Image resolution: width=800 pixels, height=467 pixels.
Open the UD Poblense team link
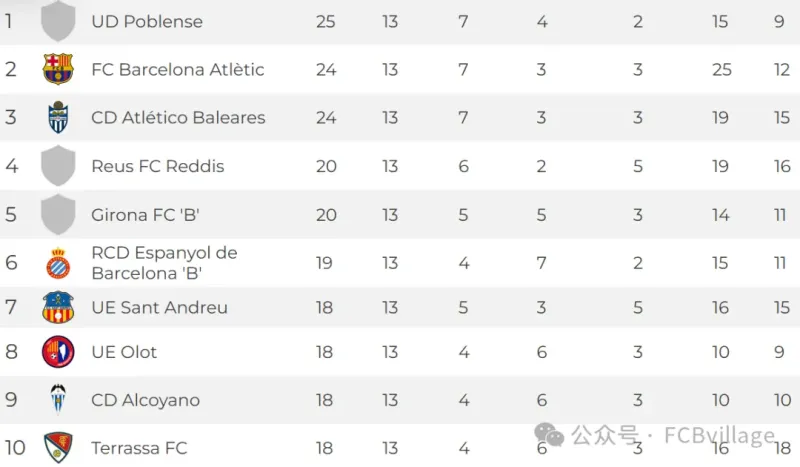(147, 21)
